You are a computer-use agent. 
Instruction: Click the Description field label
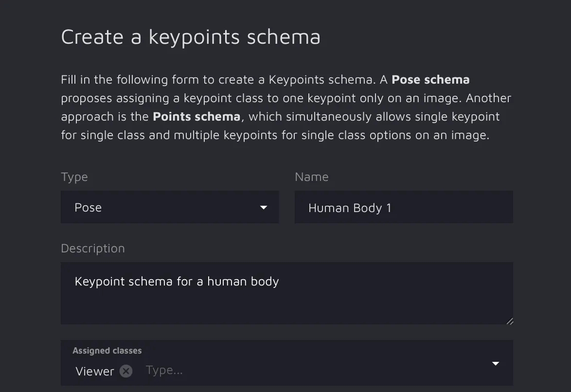pyautogui.click(x=93, y=249)
